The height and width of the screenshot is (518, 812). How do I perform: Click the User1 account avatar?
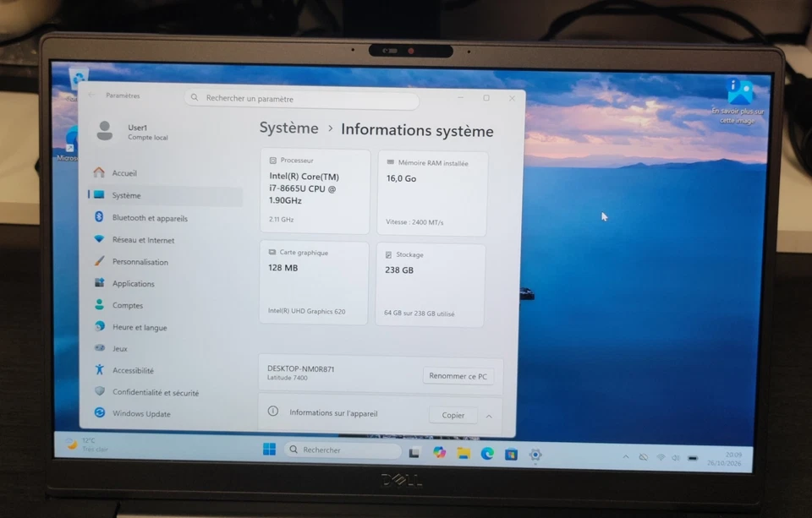coord(105,131)
